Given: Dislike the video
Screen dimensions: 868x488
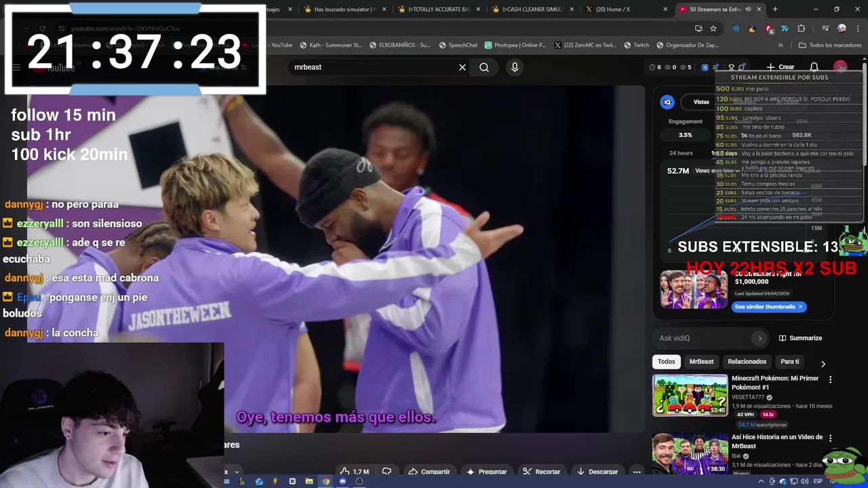Looking at the screenshot, I should pyautogui.click(x=387, y=472).
